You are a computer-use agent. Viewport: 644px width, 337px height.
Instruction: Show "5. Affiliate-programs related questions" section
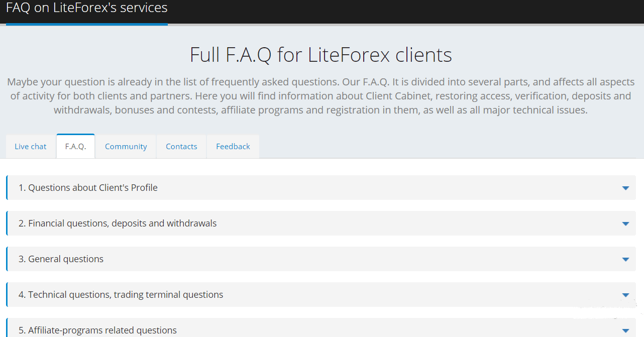[97, 330]
